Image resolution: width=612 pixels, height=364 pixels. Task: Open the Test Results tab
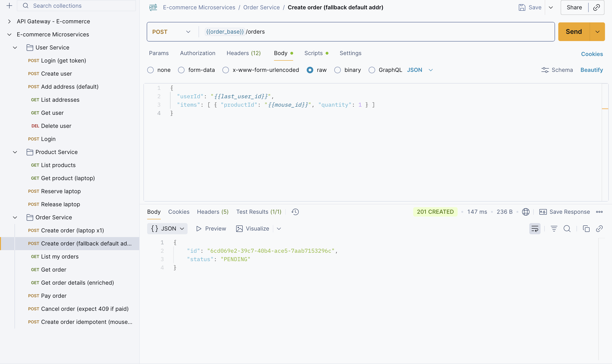[259, 212]
